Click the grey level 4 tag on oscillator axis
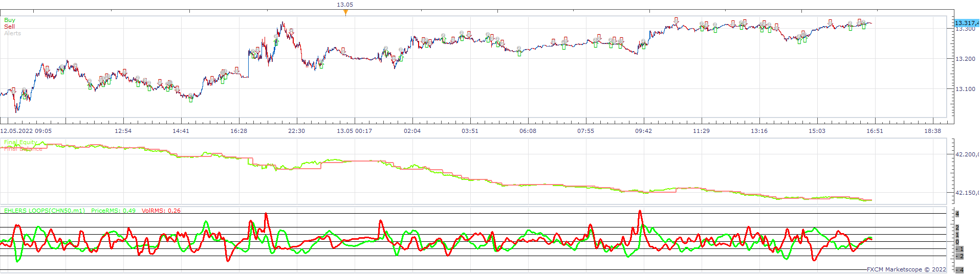This screenshot has height=274, width=980. click(957, 214)
